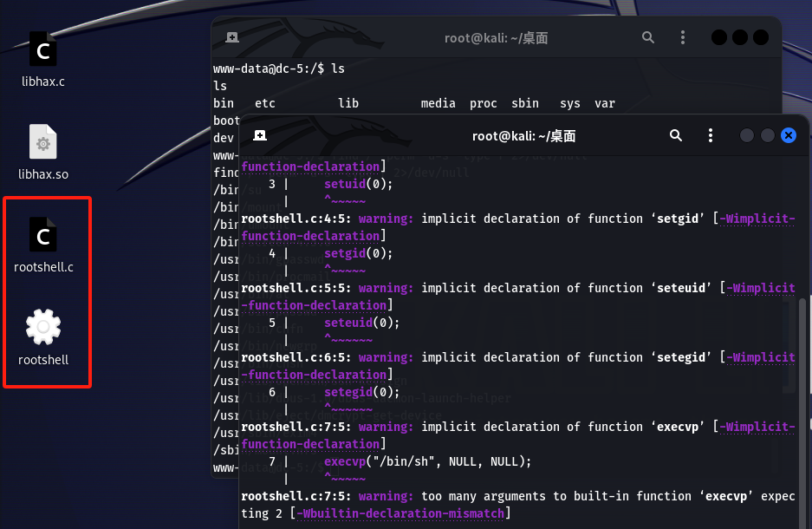
Task: Open the front terminal's three-dot menu
Action: [711, 136]
